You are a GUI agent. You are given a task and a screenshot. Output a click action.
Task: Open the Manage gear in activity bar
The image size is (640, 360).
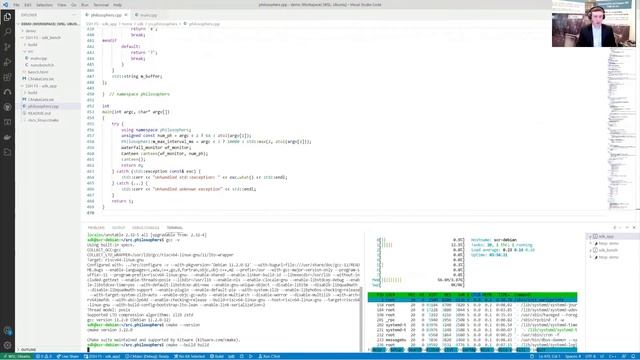pos(7,345)
